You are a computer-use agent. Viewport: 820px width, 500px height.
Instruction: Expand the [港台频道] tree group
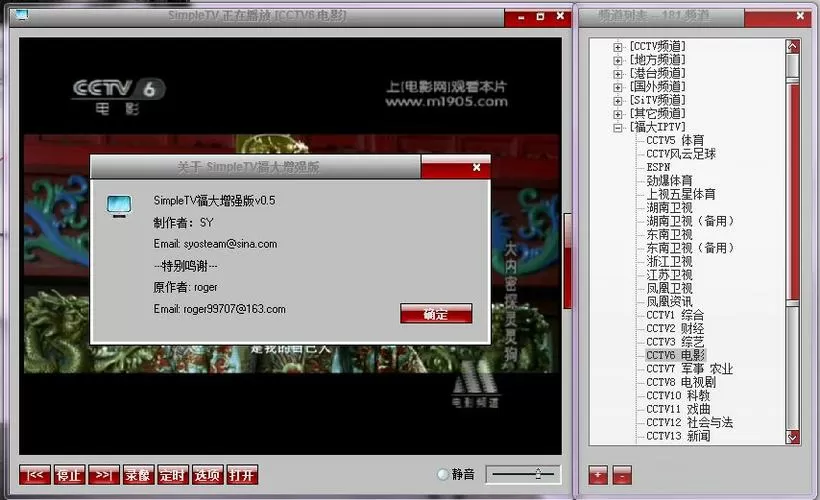pos(618,74)
